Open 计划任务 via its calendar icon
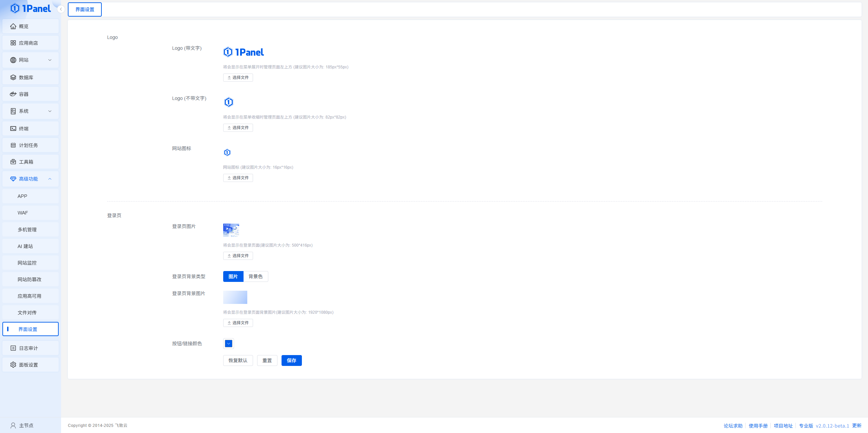 click(x=13, y=145)
